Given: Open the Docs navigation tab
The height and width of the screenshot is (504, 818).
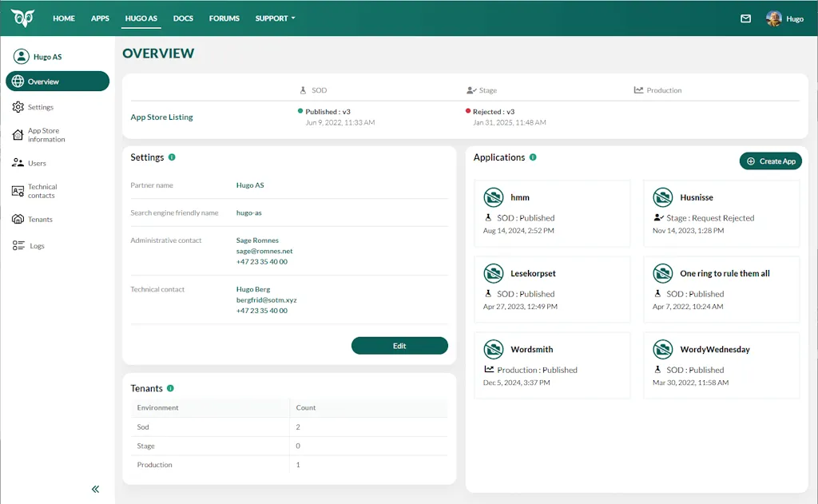Looking at the screenshot, I should 183,18.
